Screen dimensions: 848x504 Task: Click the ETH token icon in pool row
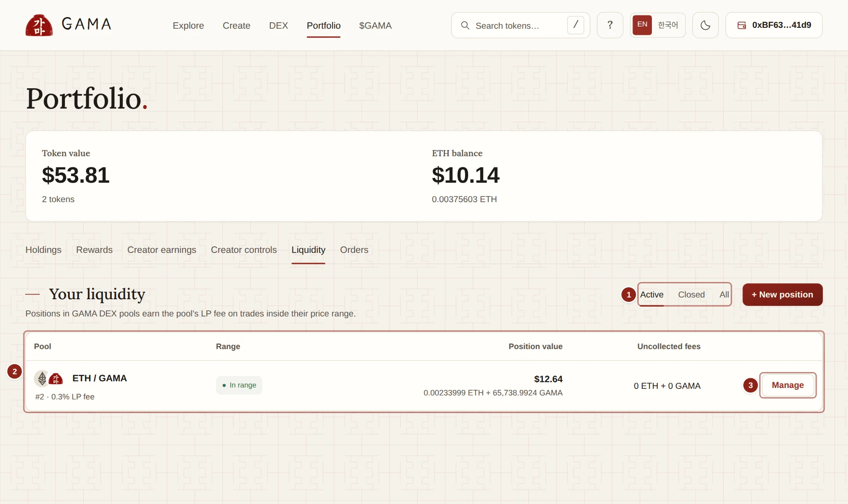pos(42,378)
